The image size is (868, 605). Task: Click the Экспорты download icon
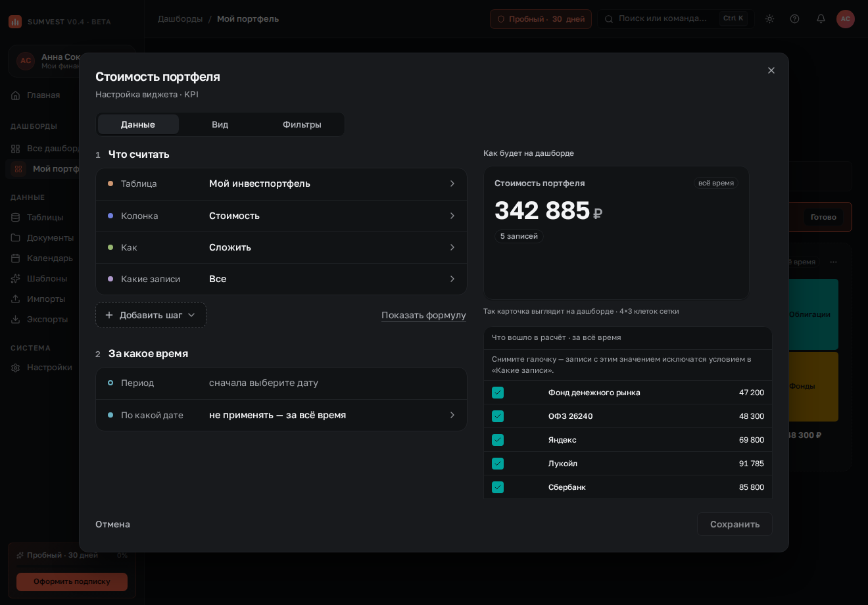click(x=15, y=320)
